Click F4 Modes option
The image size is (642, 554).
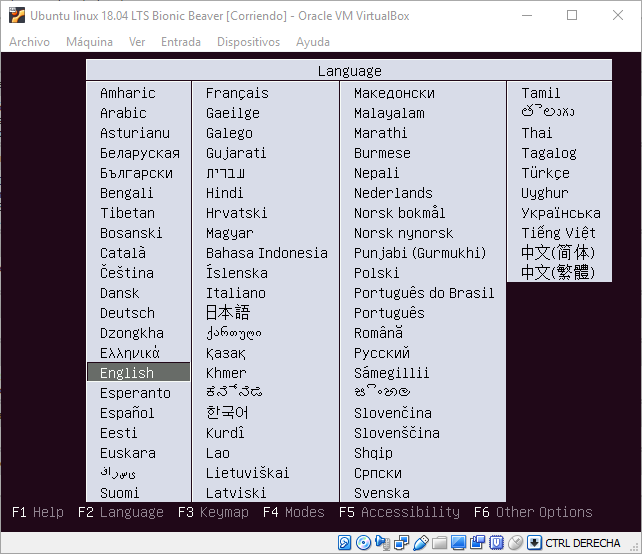point(293,512)
